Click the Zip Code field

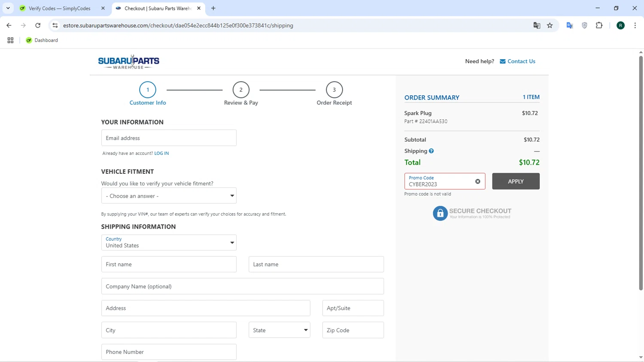pos(353,330)
